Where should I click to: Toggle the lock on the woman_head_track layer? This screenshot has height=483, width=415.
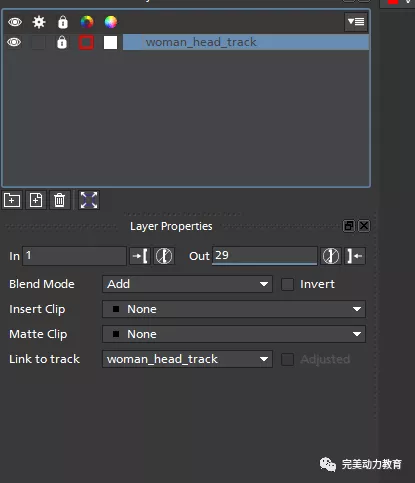click(62, 42)
